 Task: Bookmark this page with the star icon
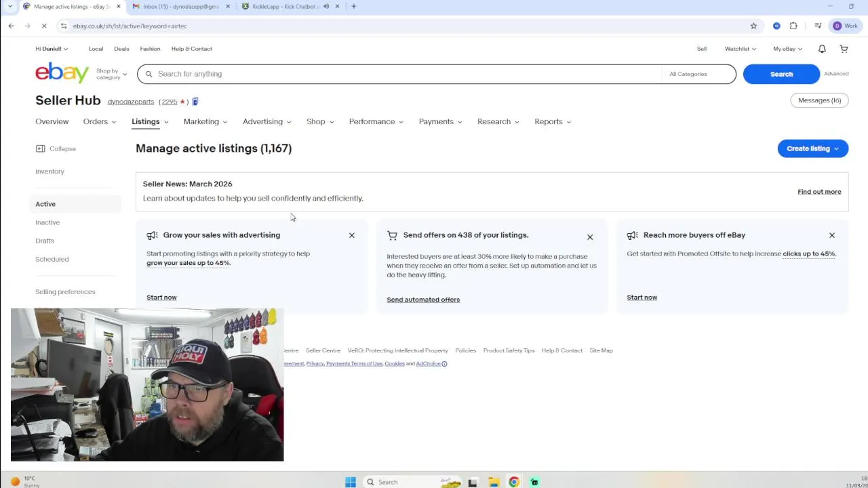(753, 26)
